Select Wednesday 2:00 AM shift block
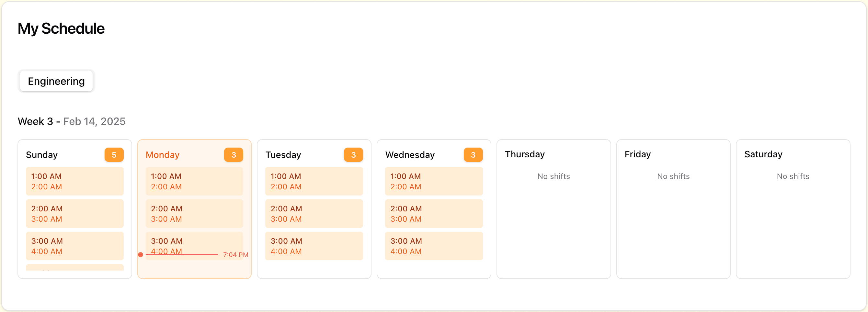868x312 pixels. 434,214
